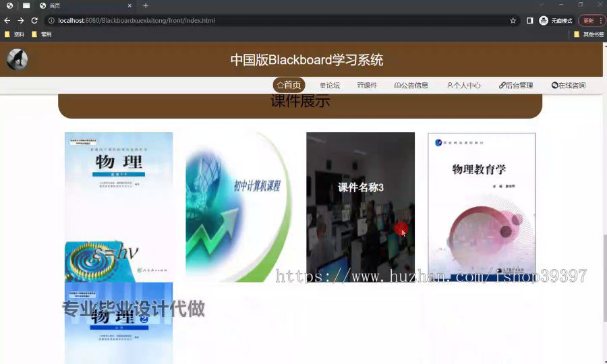Viewport: 607px width, 364px height.
Task: Open the 课件名称3 courseware card
Action: click(360, 207)
